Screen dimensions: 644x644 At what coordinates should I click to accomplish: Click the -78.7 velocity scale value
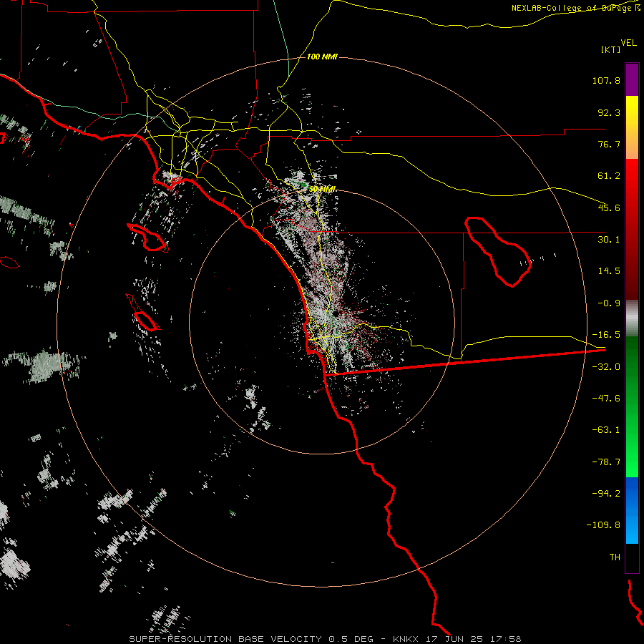pos(606,462)
